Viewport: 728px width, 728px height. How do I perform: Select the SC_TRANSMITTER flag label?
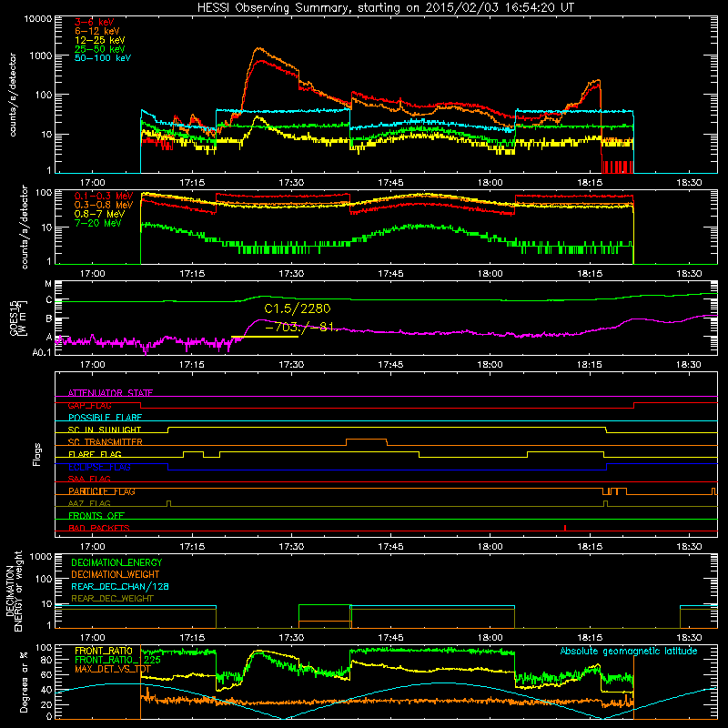click(106, 442)
